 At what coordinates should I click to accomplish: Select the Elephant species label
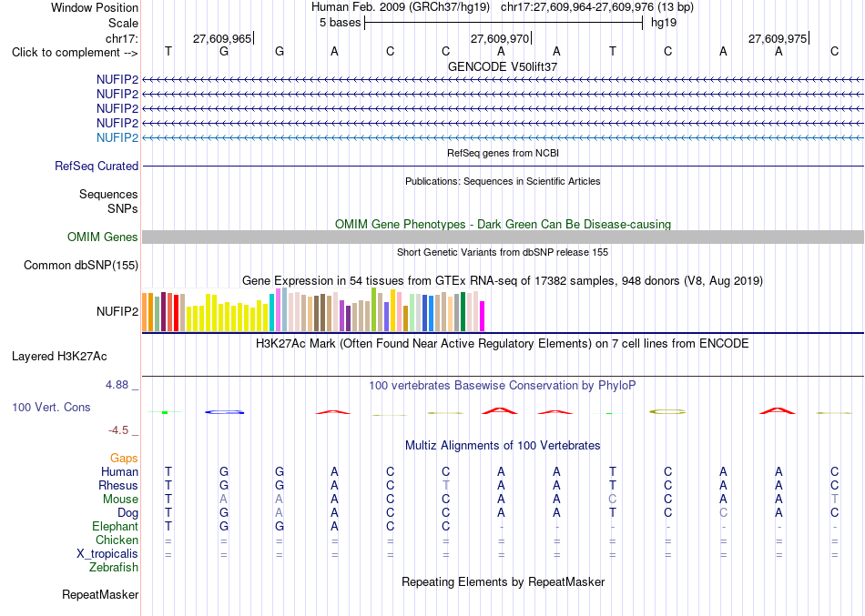point(116,527)
